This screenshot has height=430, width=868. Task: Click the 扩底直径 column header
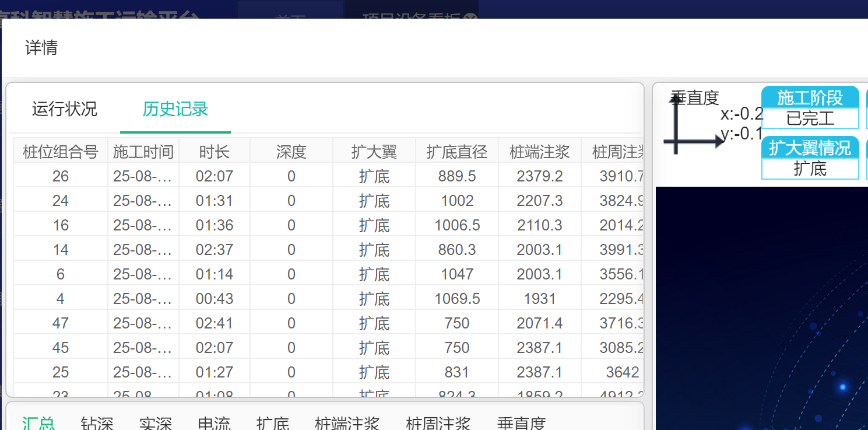(457, 152)
